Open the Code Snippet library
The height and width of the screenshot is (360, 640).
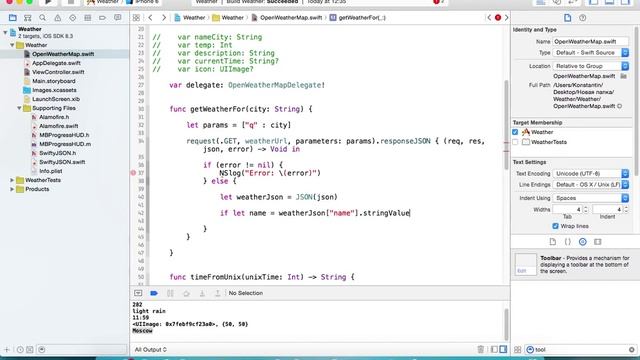coord(568,242)
